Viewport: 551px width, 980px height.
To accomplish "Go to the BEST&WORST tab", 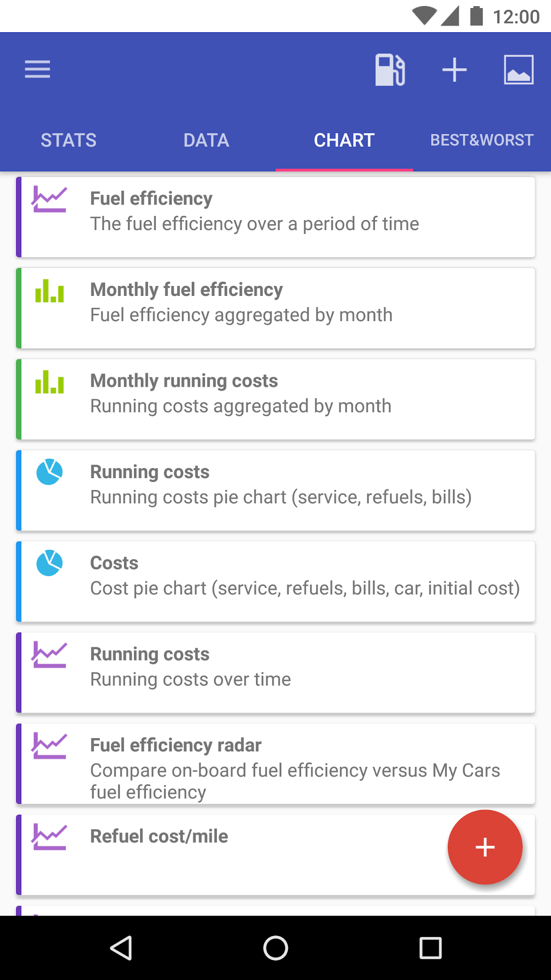I will click(x=482, y=140).
